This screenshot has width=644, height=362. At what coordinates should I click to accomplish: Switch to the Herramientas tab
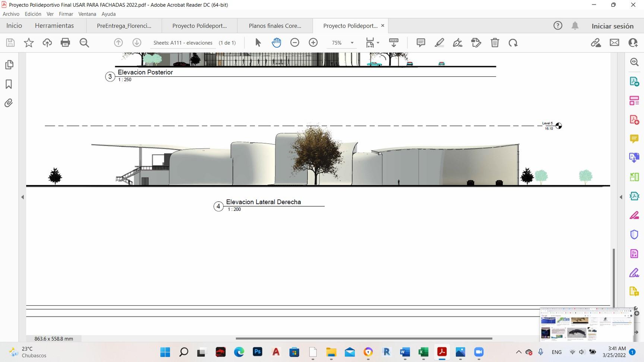click(54, 26)
